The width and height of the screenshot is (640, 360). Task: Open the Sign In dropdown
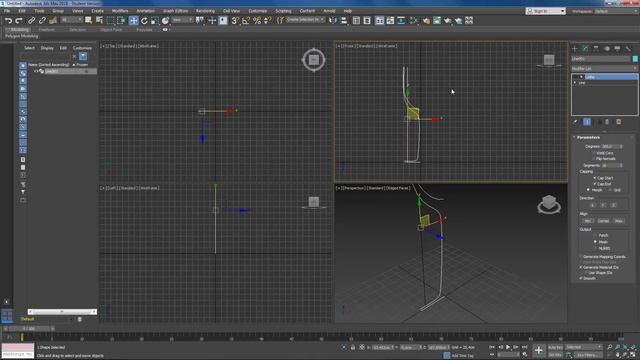pyautogui.click(x=545, y=11)
